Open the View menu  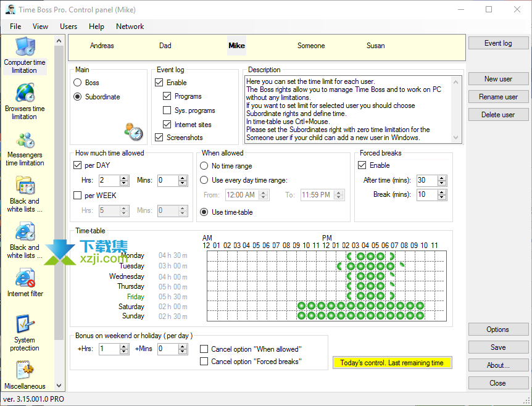(40, 27)
